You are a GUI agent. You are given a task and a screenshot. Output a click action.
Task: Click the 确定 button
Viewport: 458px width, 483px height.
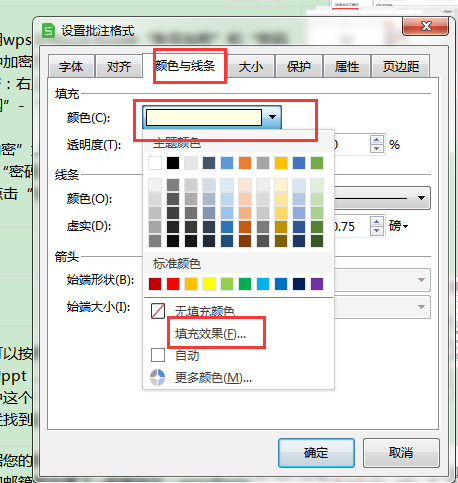(x=316, y=452)
